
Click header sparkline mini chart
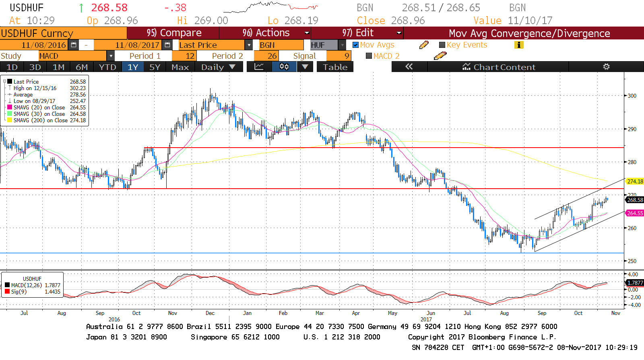(270, 7)
